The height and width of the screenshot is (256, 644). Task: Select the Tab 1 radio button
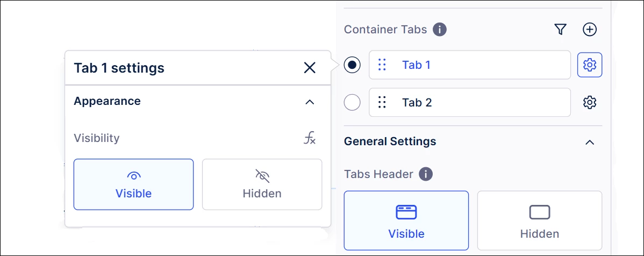(x=352, y=65)
